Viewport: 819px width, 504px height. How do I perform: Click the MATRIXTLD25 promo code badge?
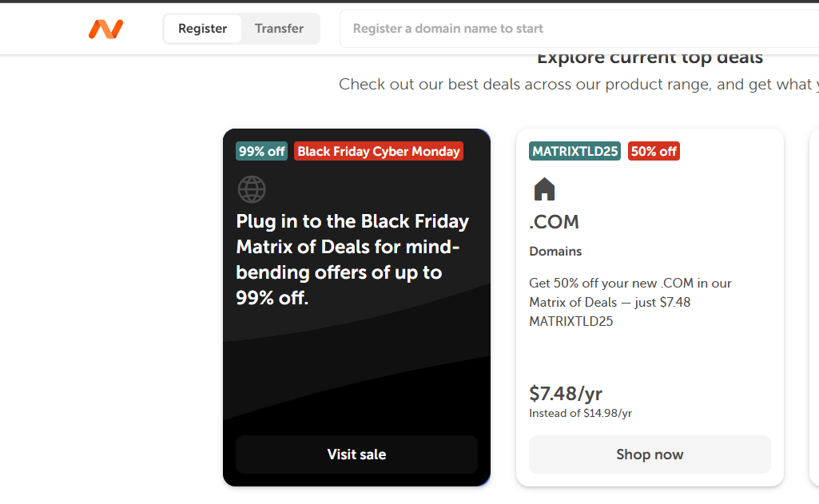[x=574, y=152]
